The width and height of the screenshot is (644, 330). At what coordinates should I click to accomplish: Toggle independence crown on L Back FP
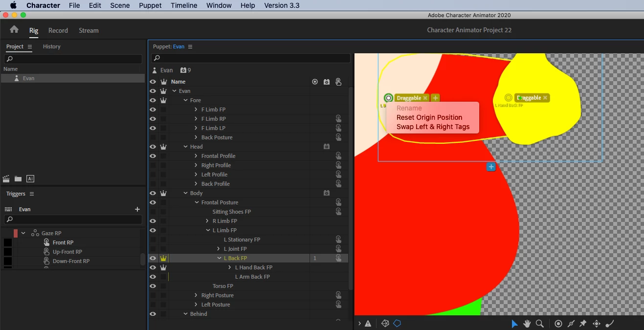(x=164, y=258)
